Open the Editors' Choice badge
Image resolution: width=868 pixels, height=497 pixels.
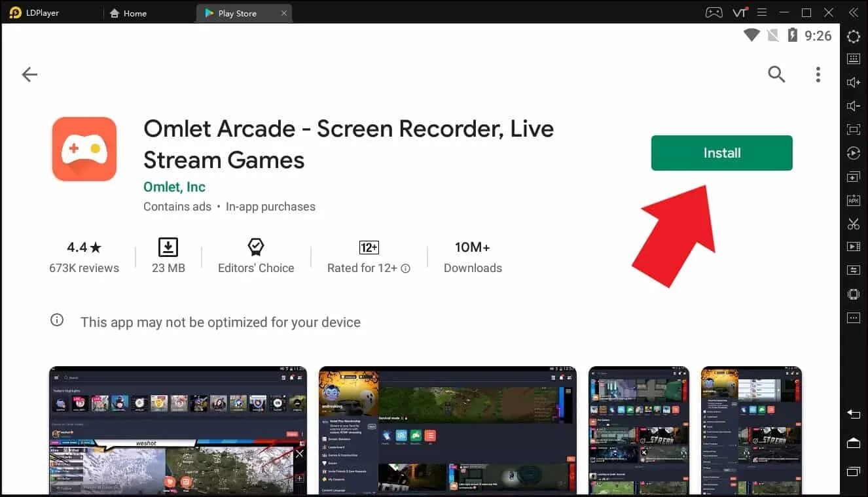point(256,257)
